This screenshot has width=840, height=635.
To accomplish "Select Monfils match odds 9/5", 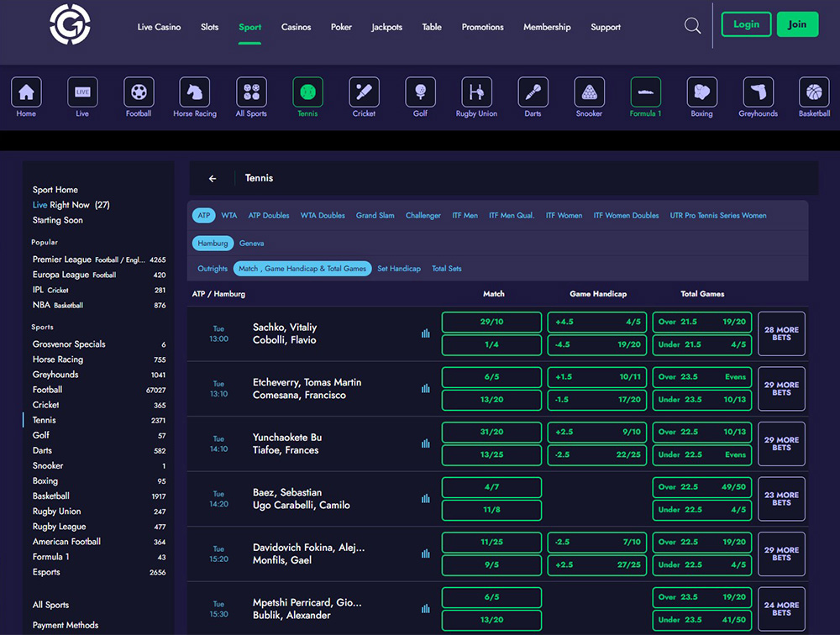I will point(491,564).
